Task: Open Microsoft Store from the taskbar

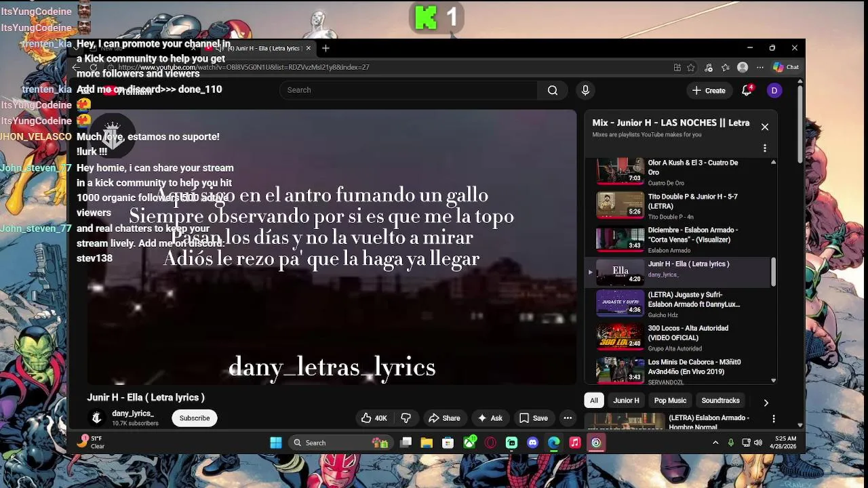Action: click(x=448, y=443)
